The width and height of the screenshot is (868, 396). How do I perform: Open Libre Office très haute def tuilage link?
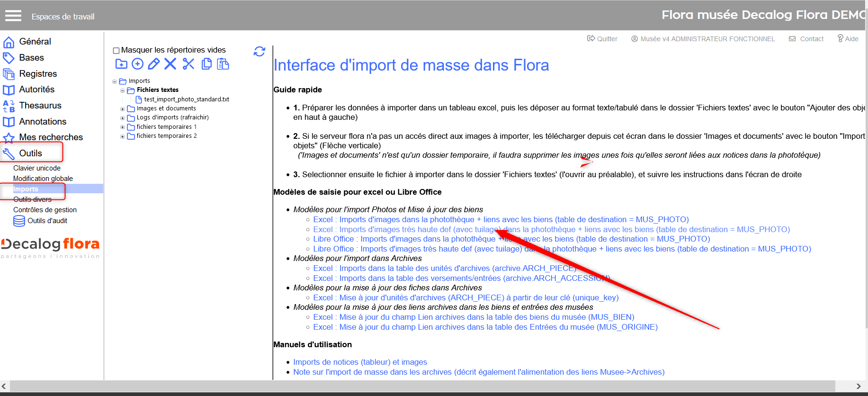[x=562, y=249]
